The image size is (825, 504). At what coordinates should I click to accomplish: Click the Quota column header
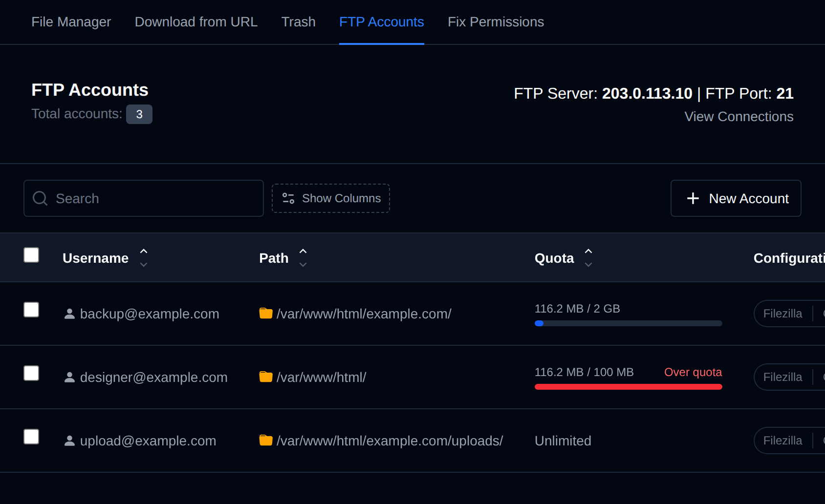tap(554, 258)
